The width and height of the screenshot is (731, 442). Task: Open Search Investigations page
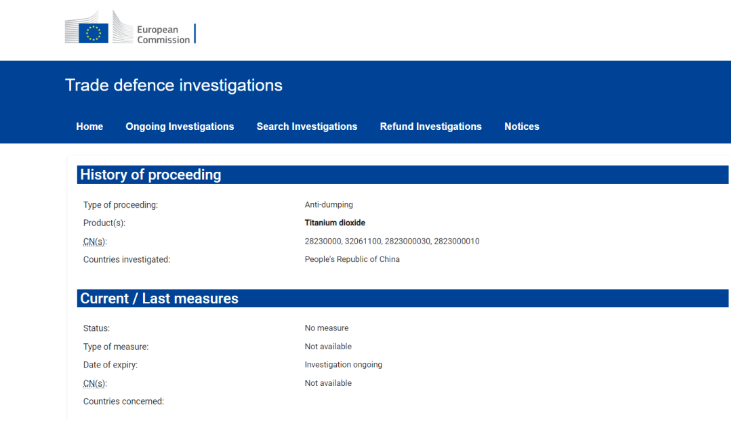307,126
